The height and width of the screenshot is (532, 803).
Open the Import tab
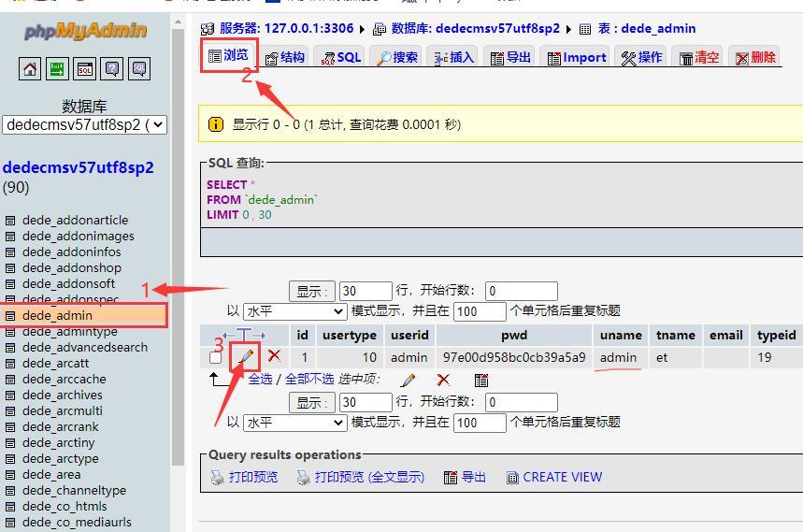pyautogui.click(x=577, y=57)
